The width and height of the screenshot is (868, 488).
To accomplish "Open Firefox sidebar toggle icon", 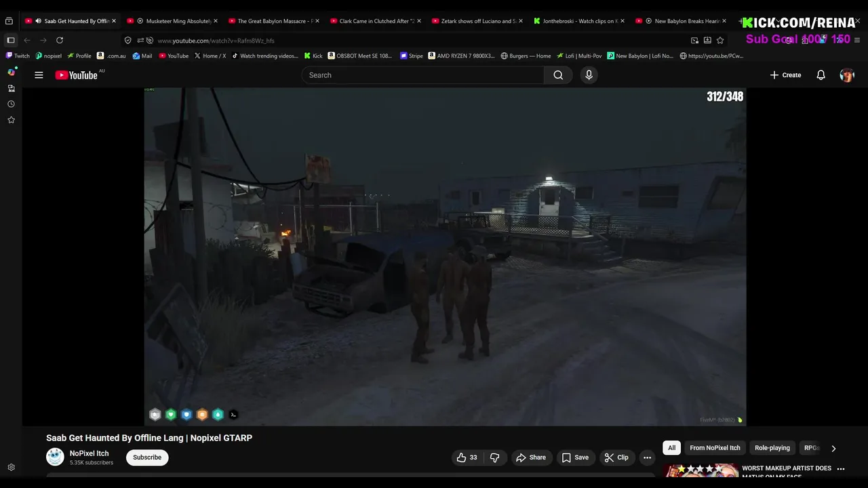I will pyautogui.click(x=11, y=41).
